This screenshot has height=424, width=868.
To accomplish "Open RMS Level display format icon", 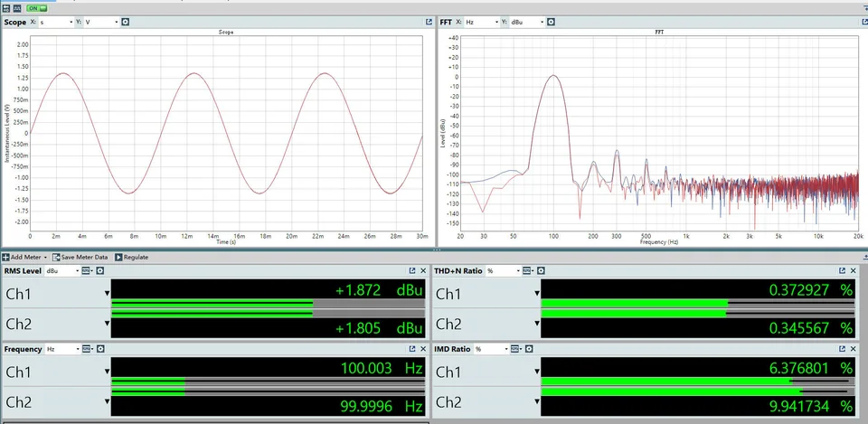I will (x=87, y=270).
